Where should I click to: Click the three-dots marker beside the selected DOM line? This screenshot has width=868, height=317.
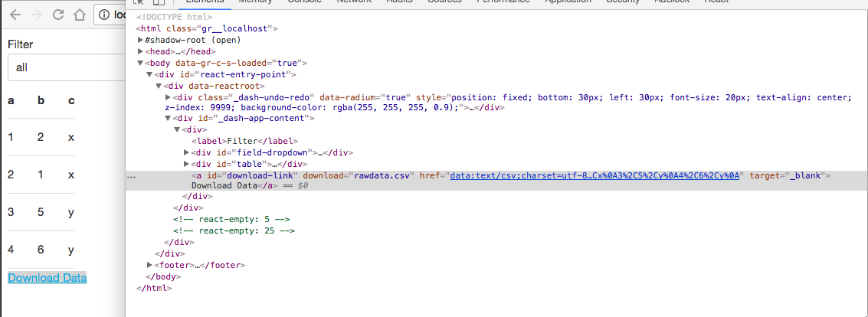(x=131, y=176)
